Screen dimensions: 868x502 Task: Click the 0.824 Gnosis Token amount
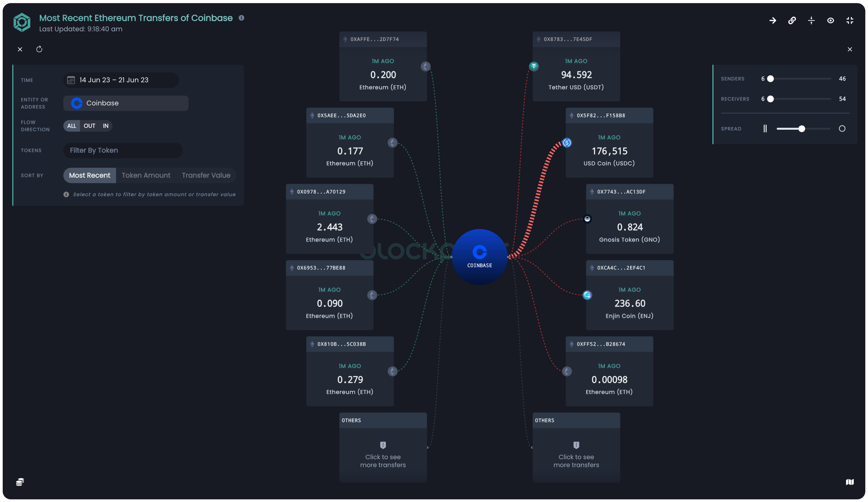coord(630,227)
